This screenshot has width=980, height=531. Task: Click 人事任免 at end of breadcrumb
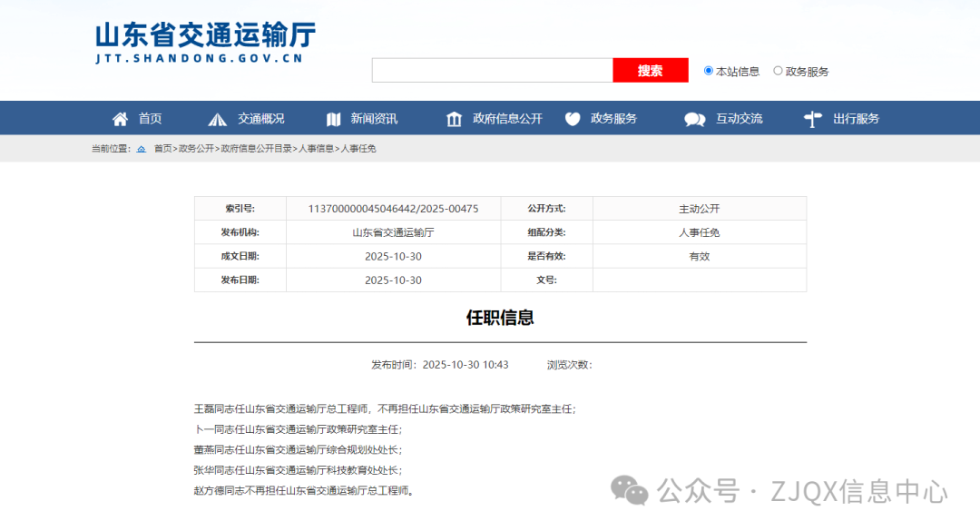[358, 149]
